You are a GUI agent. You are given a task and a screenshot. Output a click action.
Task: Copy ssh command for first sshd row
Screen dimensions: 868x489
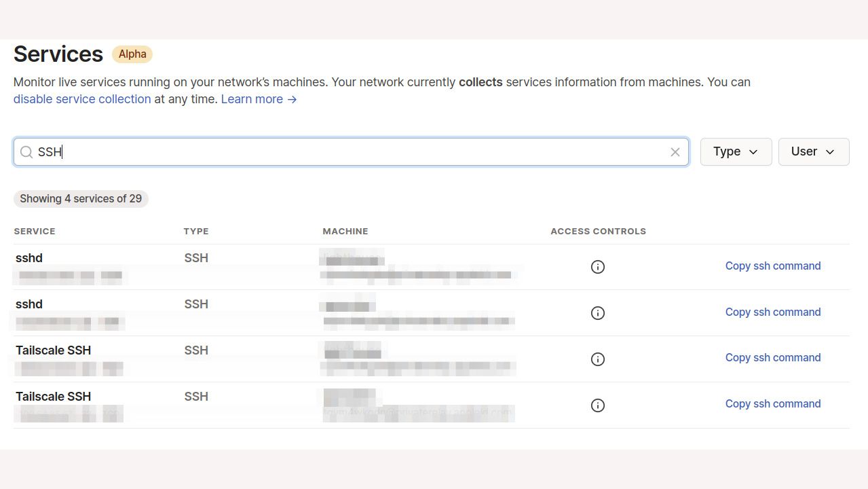(773, 266)
